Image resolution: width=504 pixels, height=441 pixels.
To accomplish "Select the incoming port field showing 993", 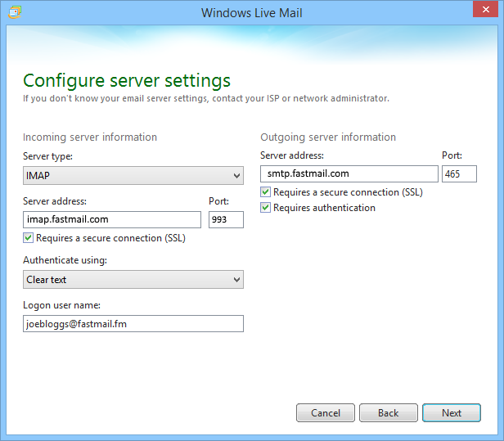I will [x=226, y=219].
